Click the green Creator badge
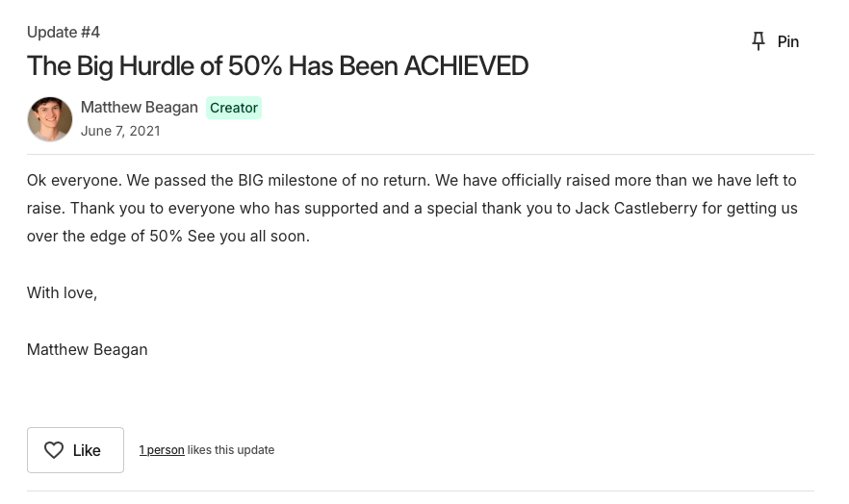849x504 pixels. click(234, 108)
